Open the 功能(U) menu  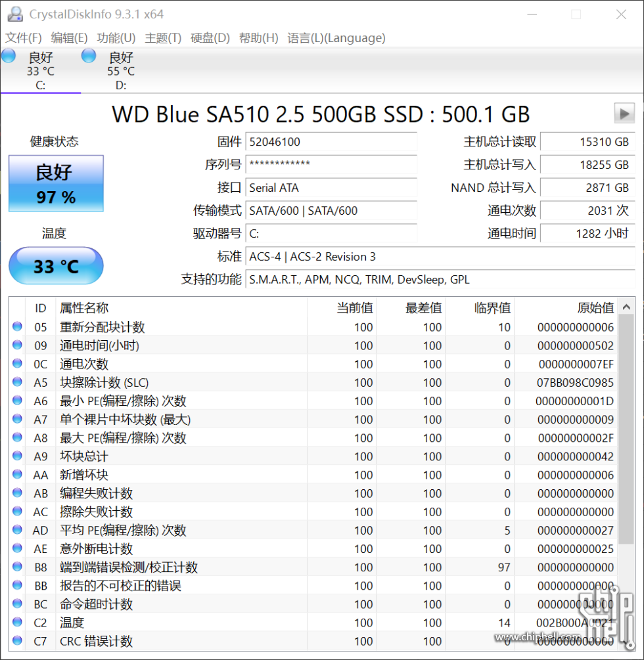point(116,38)
